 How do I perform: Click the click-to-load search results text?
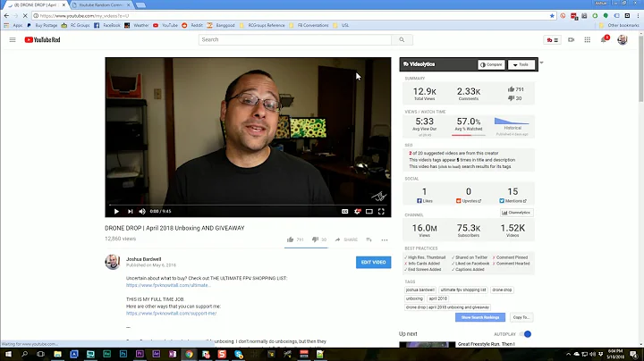click(x=449, y=167)
